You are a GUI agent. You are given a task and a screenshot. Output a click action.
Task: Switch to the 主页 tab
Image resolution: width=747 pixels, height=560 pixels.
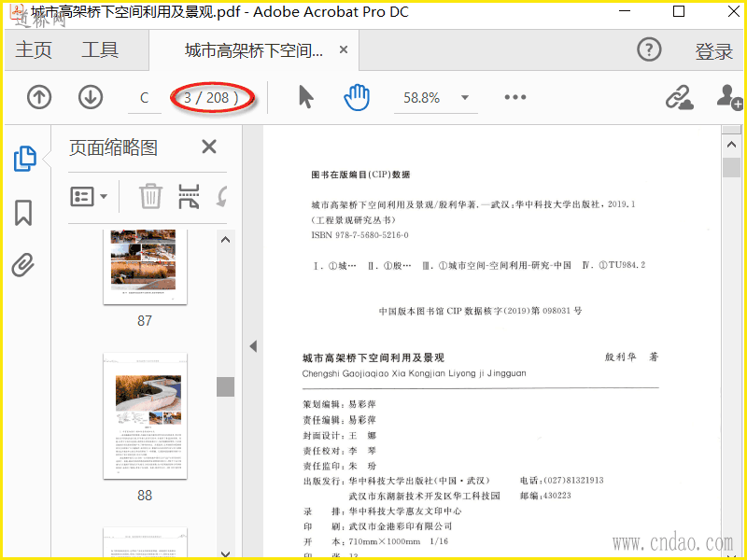pos(34,50)
